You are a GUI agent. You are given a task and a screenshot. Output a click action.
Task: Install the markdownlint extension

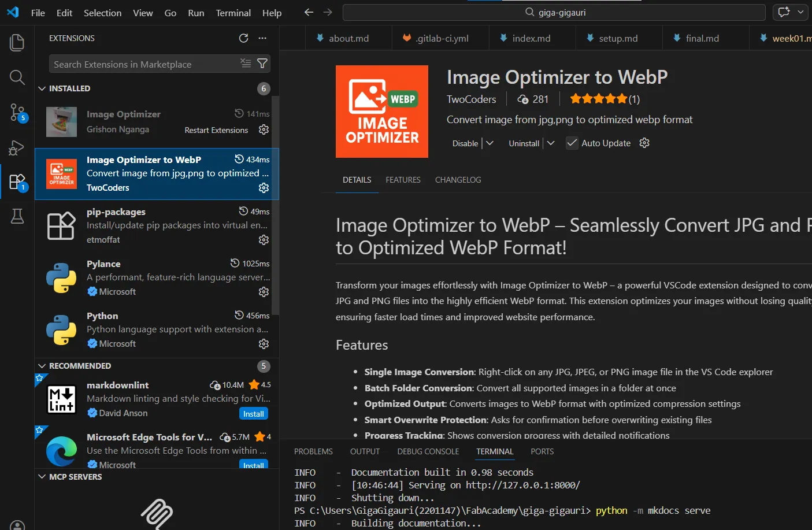[253, 414]
